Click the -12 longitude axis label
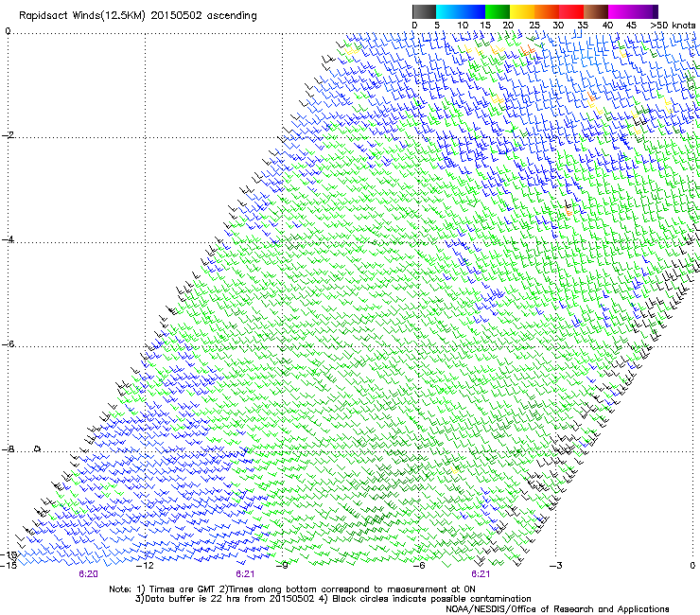 (144, 566)
